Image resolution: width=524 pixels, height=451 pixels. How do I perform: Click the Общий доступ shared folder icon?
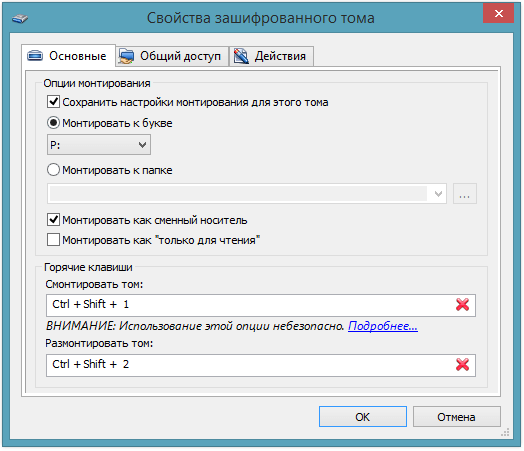pyautogui.click(x=126, y=56)
